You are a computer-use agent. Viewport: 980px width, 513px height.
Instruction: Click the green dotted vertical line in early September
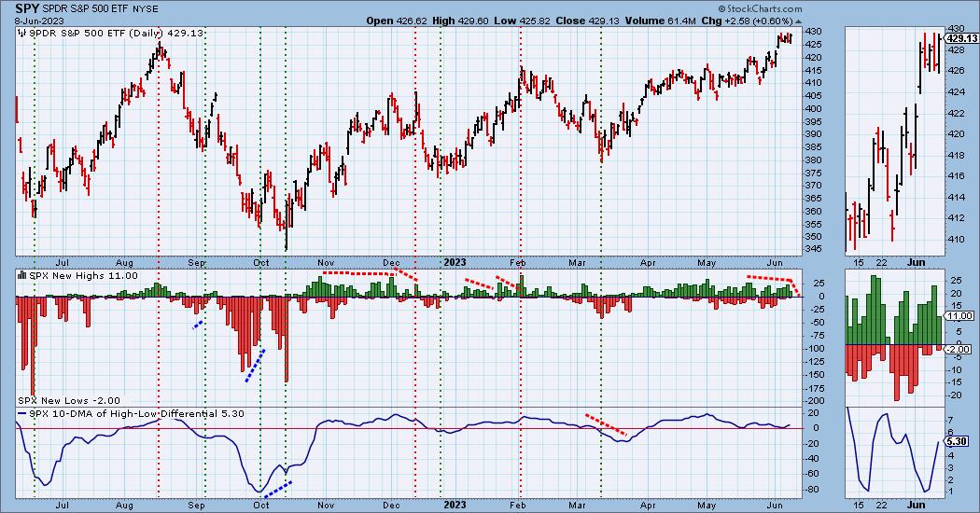pos(204,262)
